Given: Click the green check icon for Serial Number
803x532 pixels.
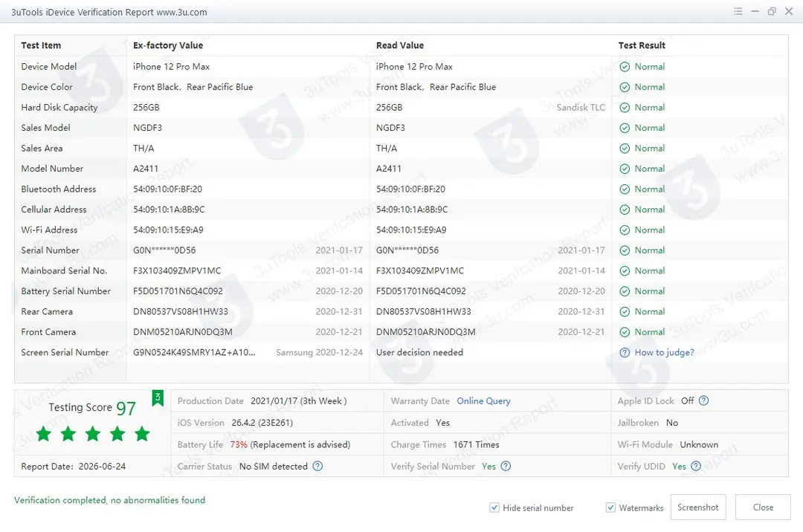Looking at the screenshot, I should (x=625, y=250).
